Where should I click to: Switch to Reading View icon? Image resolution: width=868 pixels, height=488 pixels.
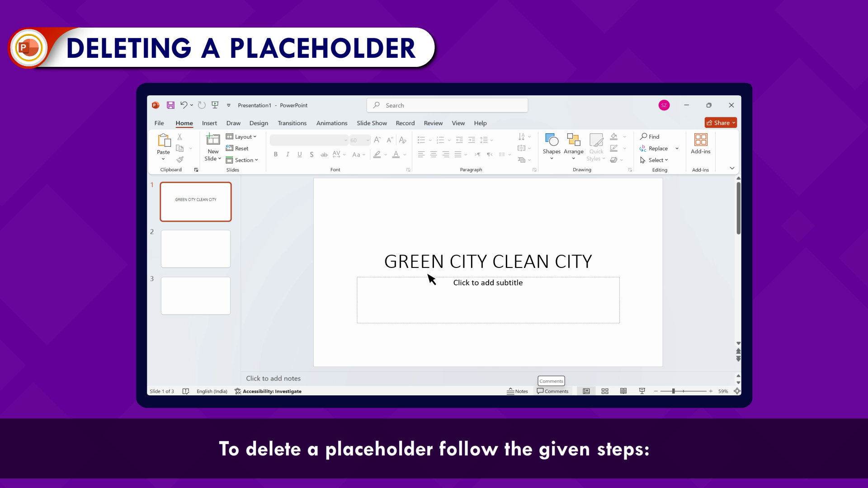(623, 391)
